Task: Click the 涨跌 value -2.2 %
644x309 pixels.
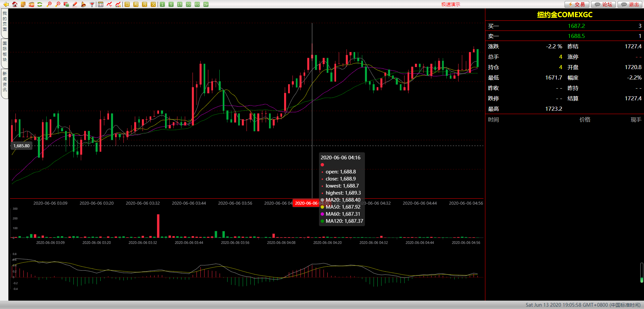Action: [554, 46]
